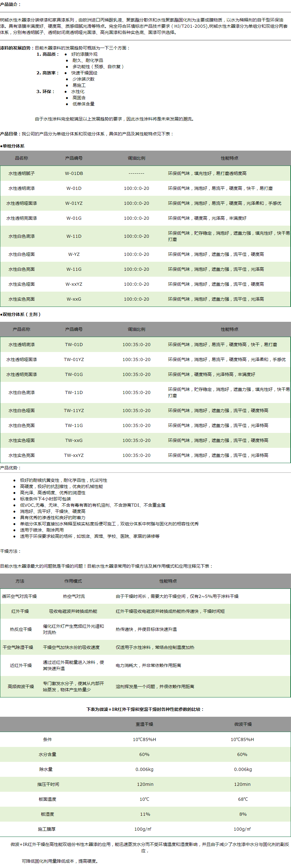Viewport: 291px width, 868px height.
Task: Click the 近红外干燥 method cell
Action: [x=21, y=666]
